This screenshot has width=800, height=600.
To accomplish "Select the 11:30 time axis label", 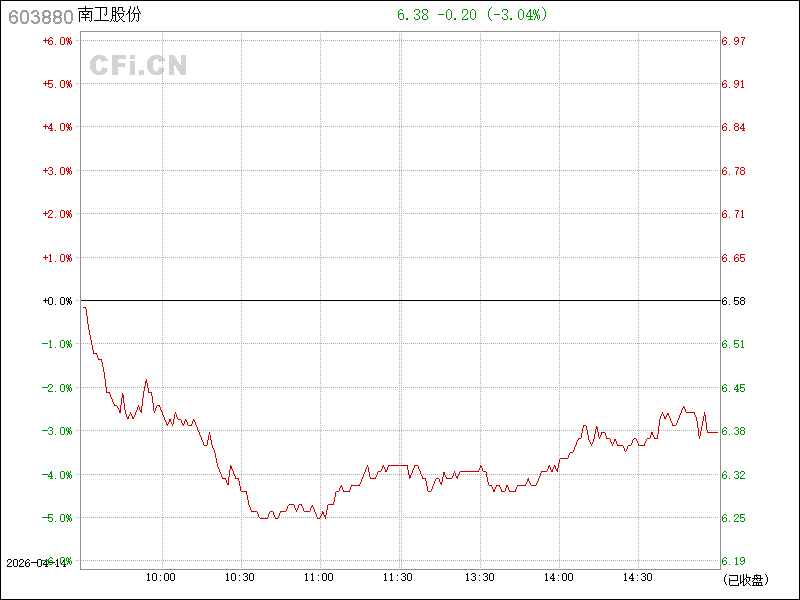I will click(x=399, y=577).
